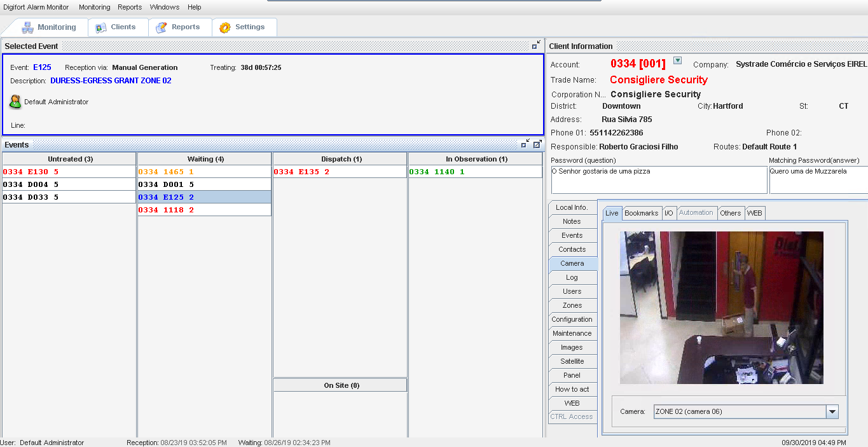Click the Default Administrator operator icon

click(x=15, y=102)
